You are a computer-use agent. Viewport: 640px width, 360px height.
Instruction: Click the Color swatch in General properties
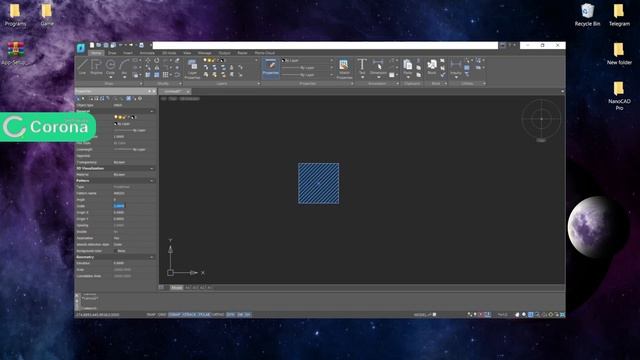(x=116, y=124)
